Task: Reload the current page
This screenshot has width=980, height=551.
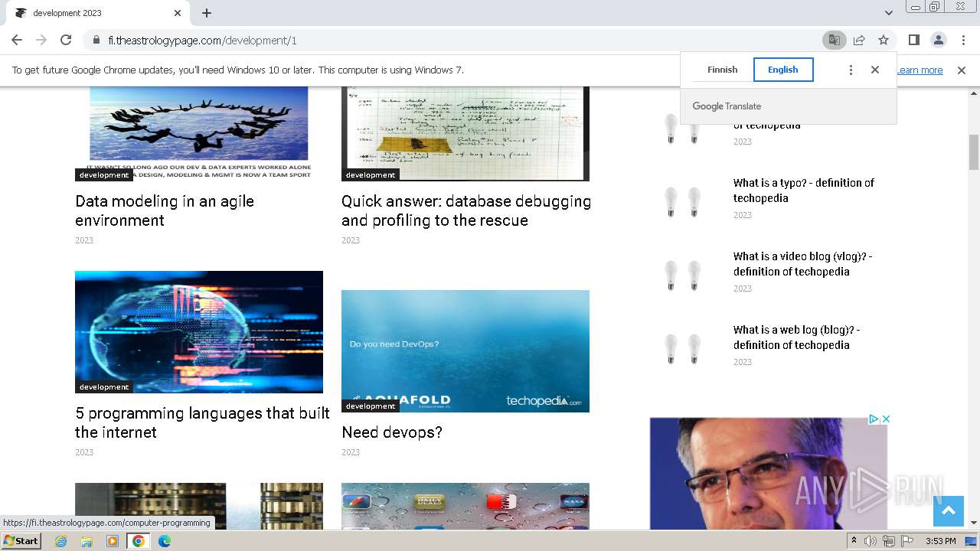Action: coord(66,40)
